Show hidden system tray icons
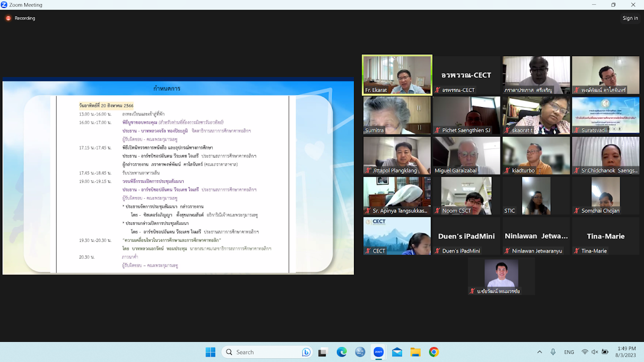This screenshot has height=362, width=644. 539,352
